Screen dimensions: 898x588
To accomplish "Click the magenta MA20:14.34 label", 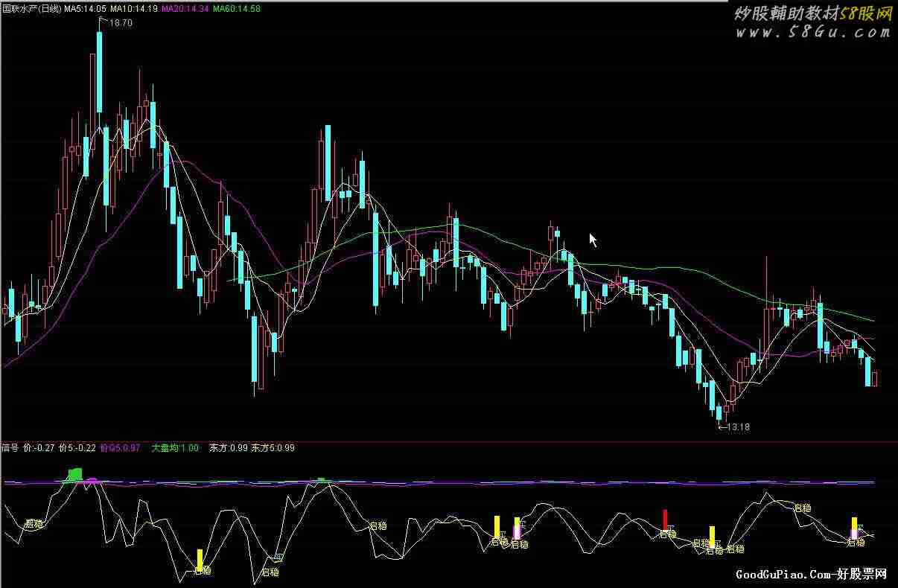I will pyautogui.click(x=185, y=8).
